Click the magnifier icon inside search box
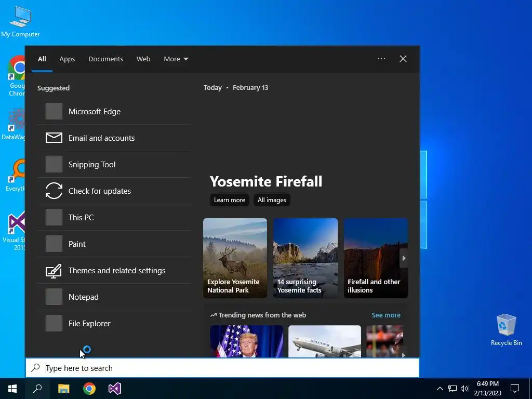 click(36, 368)
